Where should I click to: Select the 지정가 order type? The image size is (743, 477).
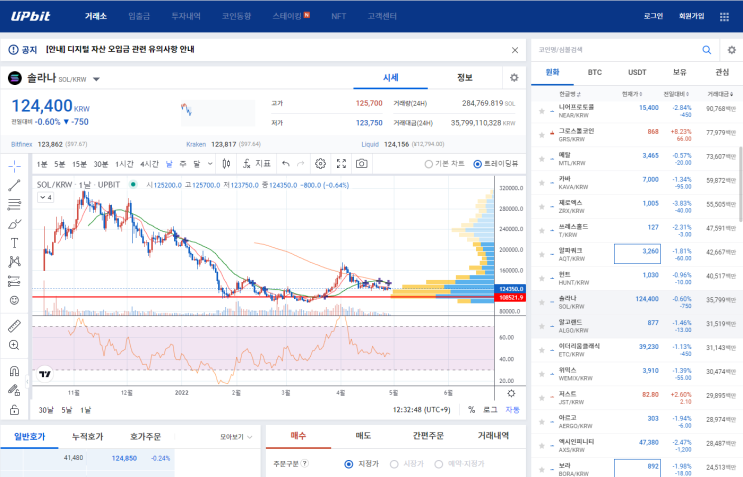coord(349,464)
